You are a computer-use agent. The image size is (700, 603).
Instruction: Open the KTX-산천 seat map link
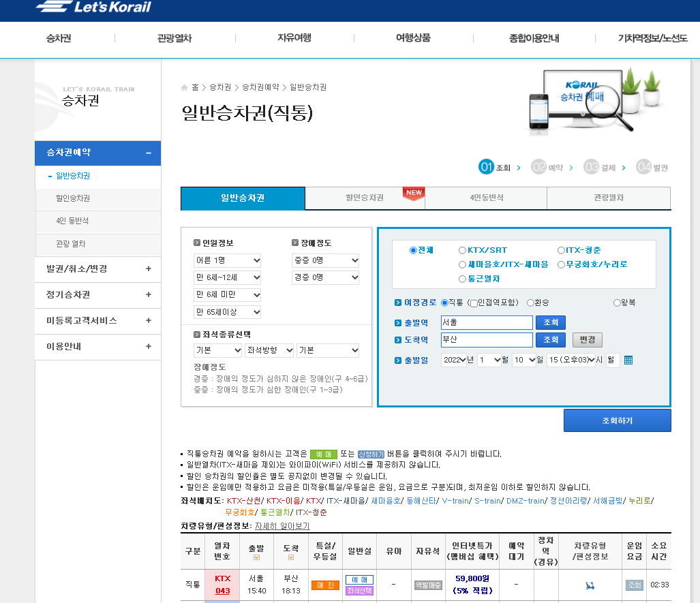[244, 501]
